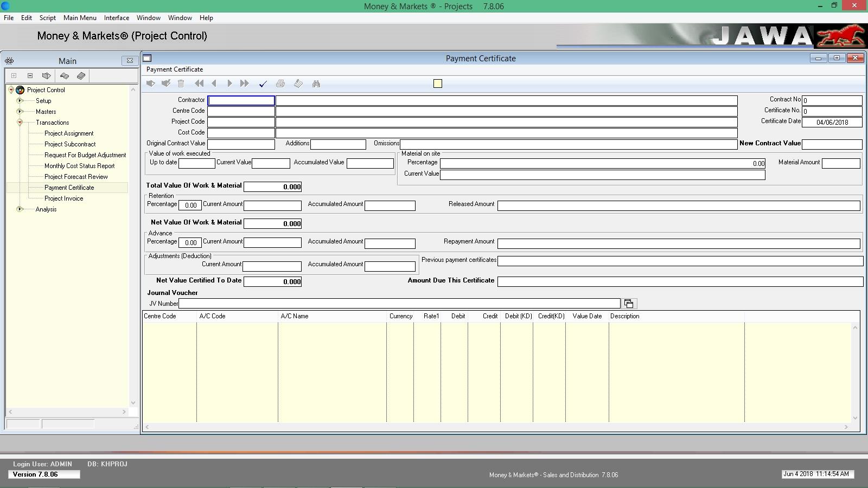Click the closed book icon in Main panel

(x=81, y=76)
